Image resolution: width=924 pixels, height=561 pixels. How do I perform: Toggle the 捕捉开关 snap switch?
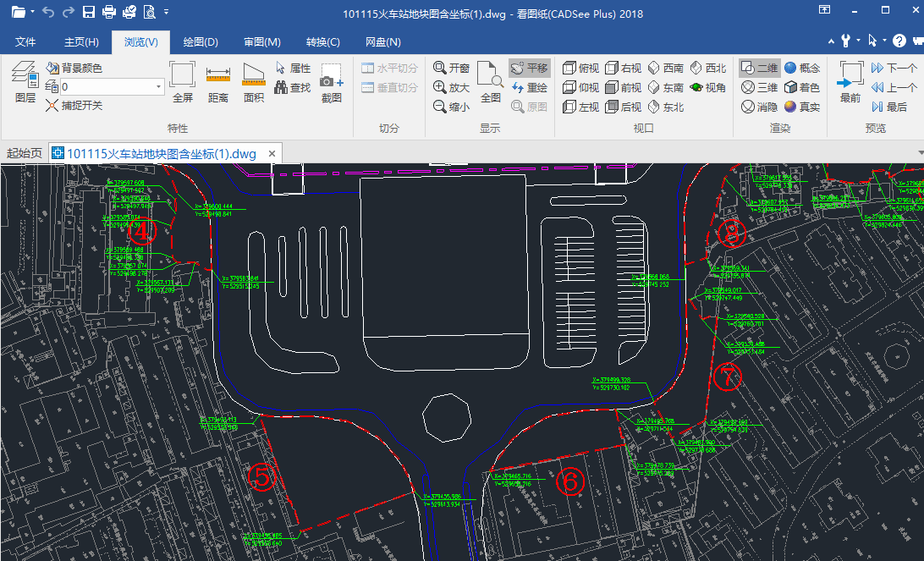[x=74, y=106]
